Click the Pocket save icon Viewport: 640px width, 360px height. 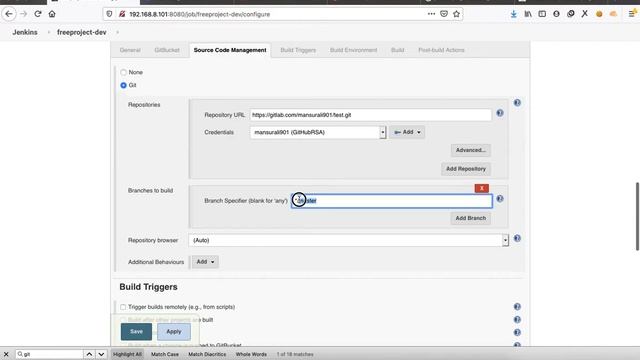tap(444, 14)
